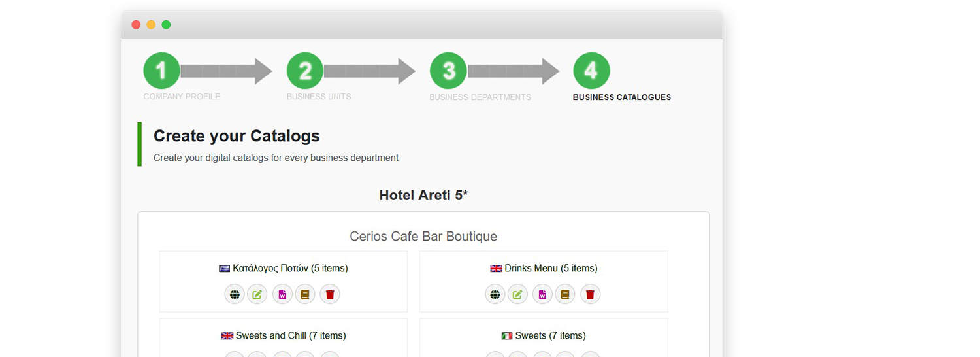Delete the Drinks Menu catalog
The width and height of the screenshot is (980, 357).
pos(590,294)
